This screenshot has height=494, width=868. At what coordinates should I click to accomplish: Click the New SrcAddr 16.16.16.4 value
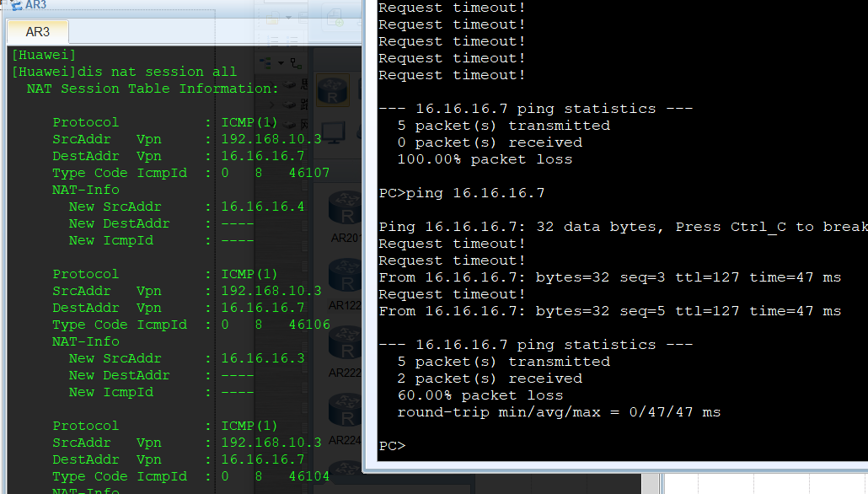pyautogui.click(x=250, y=207)
